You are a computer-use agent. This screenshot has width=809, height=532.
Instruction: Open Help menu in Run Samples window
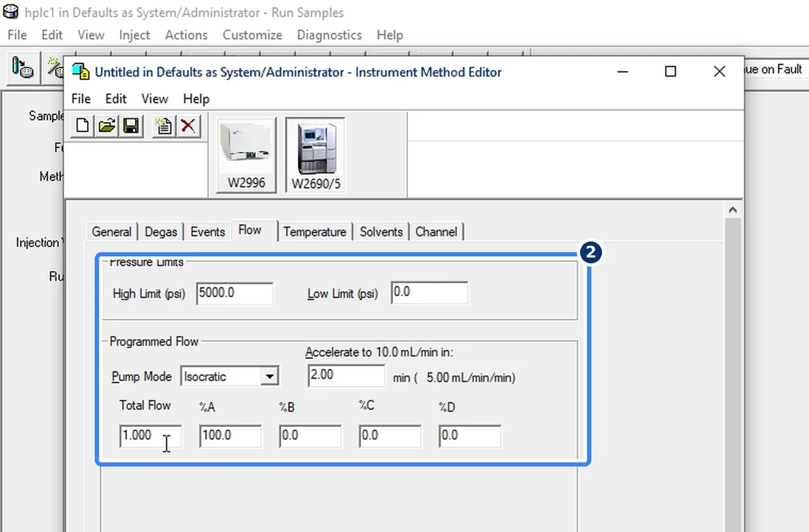(390, 35)
